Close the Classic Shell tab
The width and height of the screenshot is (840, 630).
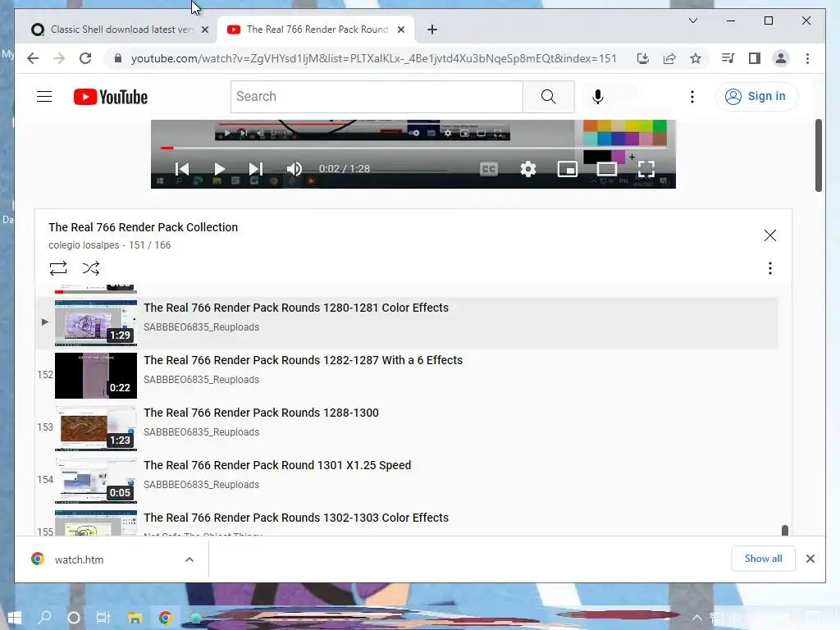pos(204,30)
